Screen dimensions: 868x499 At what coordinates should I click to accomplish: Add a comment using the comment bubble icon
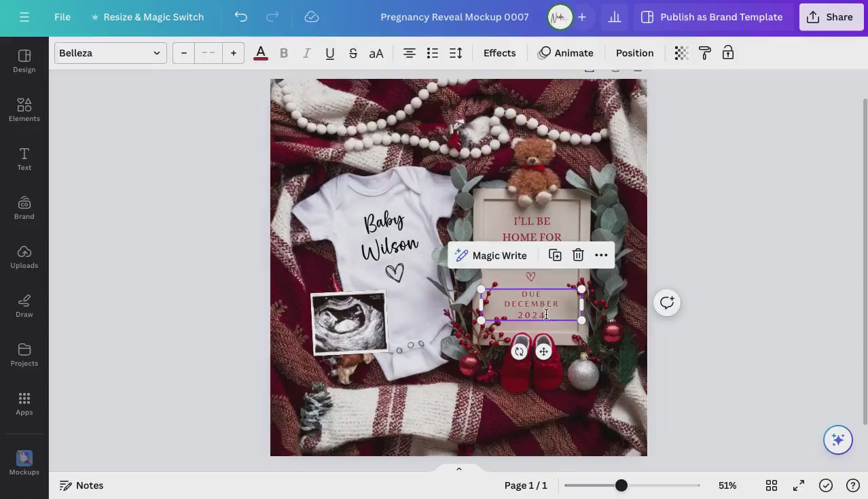click(x=667, y=303)
